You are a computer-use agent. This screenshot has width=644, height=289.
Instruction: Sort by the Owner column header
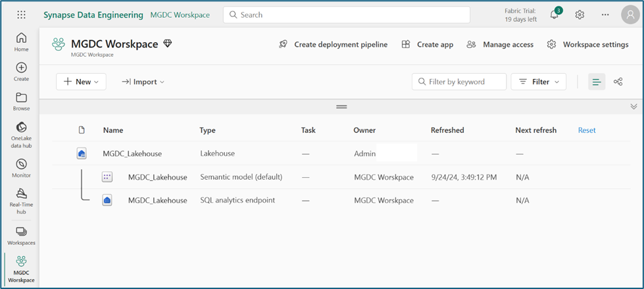[364, 130]
